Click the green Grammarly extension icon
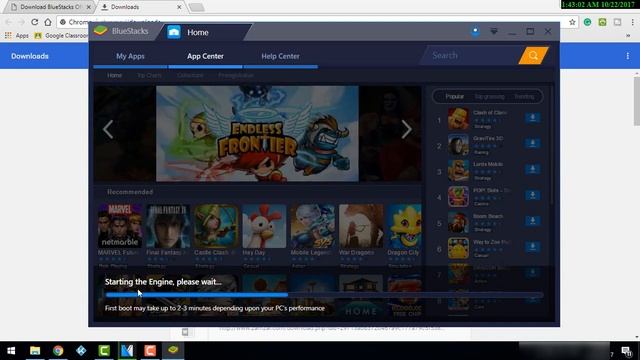640x360 pixels. 587,22
